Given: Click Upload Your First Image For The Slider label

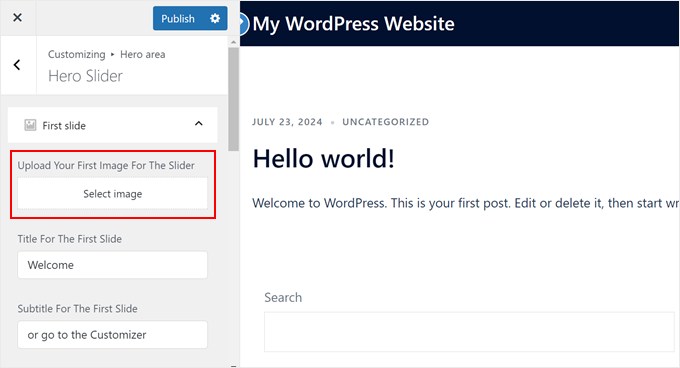Looking at the screenshot, I should [x=106, y=166].
